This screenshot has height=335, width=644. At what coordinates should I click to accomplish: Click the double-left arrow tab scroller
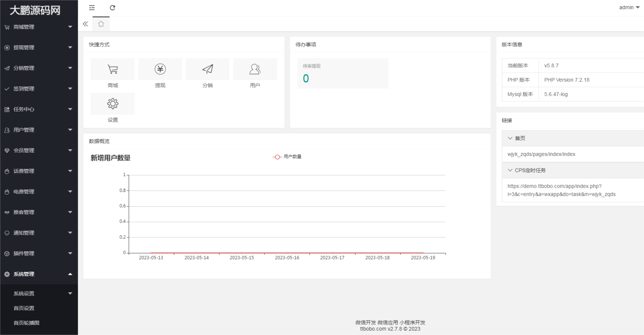point(86,24)
